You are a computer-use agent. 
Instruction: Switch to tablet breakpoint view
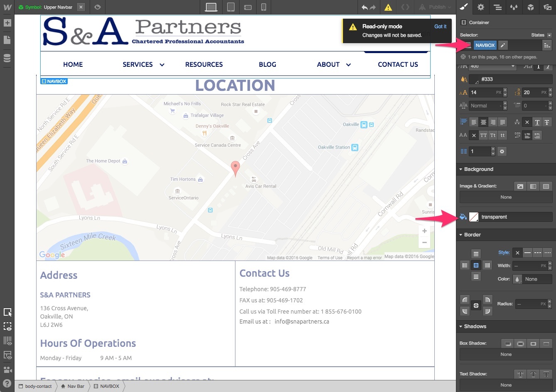point(231,7)
